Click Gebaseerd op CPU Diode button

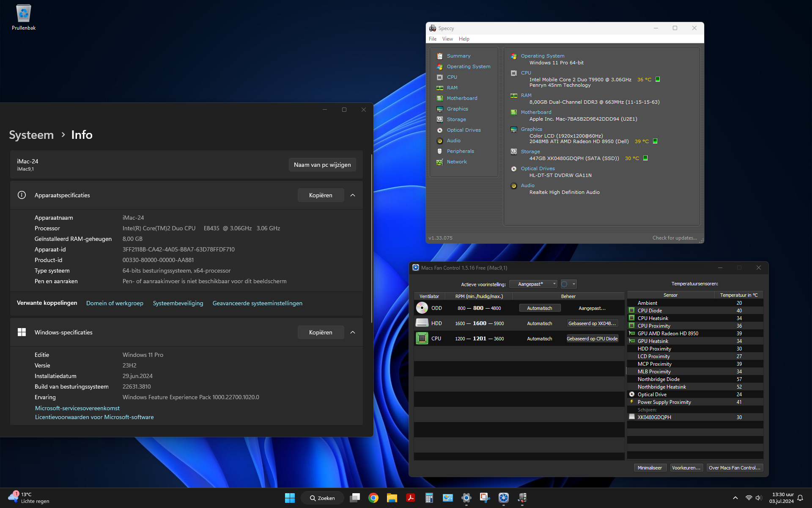pos(592,339)
